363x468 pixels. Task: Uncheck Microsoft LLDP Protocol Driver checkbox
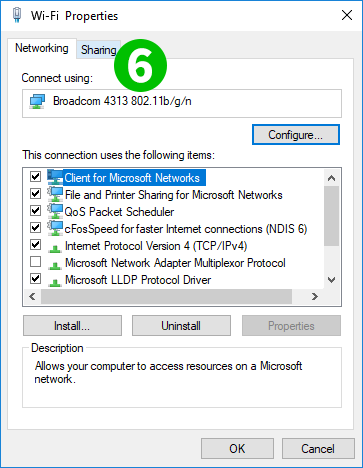point(35,279)
